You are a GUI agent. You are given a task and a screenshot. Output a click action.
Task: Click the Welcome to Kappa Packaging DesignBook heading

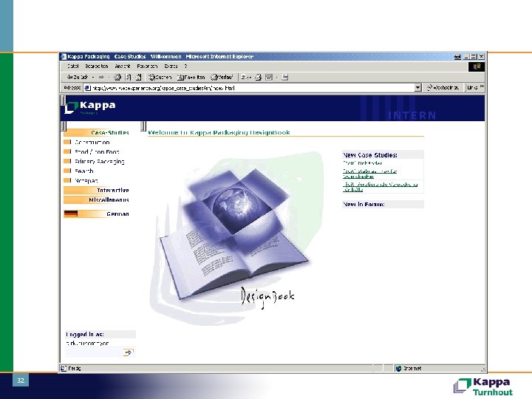click(x=219, y=132)
